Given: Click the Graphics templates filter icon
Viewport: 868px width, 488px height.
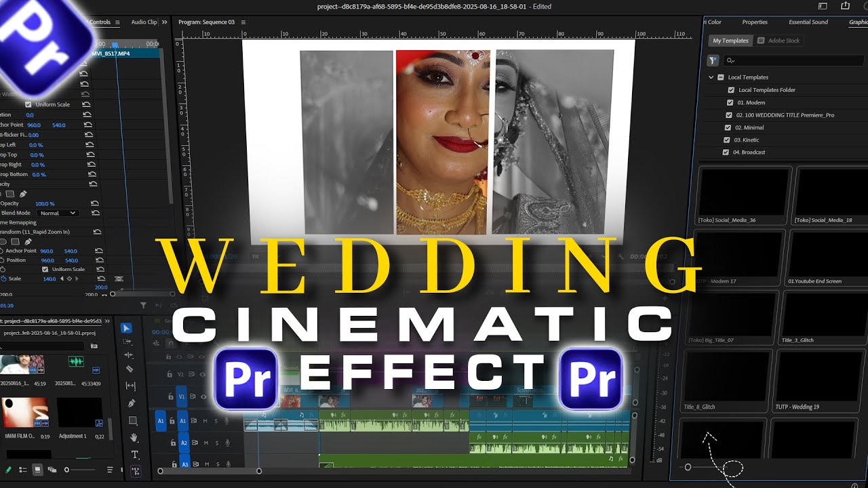Looking at the screenshot, I should pos(713,60).
